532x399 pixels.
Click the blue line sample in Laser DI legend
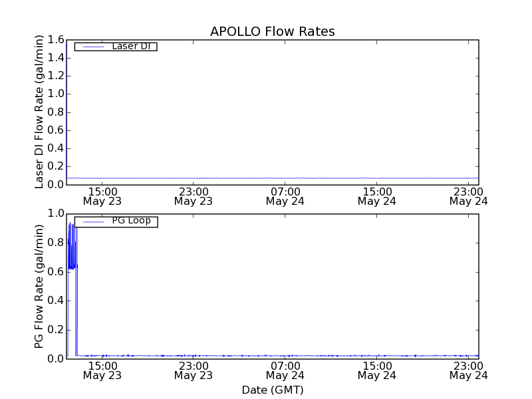click(x=92, y=47)
